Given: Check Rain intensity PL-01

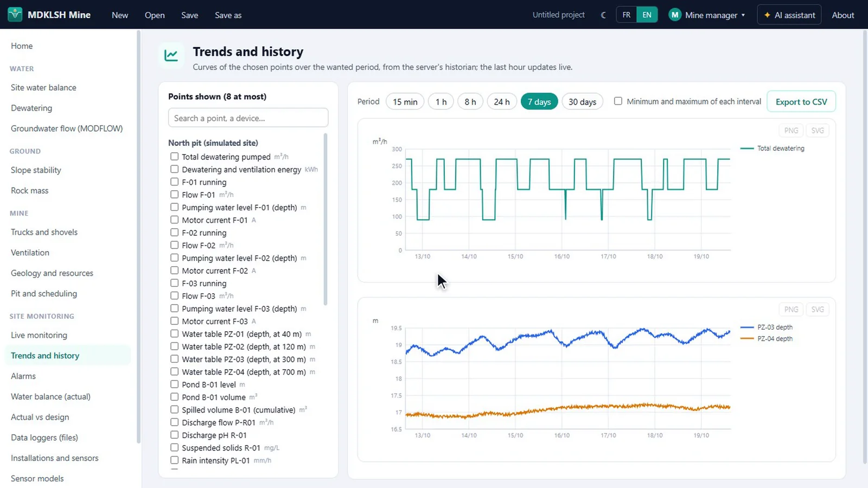Looking at the screenshot, I should click(x=175, y=460).
